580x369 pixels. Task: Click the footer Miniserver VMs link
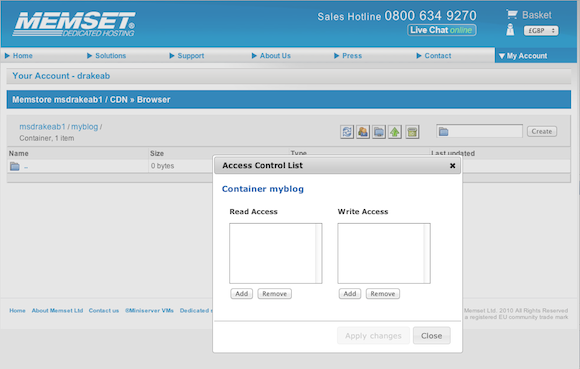click(x=149, y=311)
